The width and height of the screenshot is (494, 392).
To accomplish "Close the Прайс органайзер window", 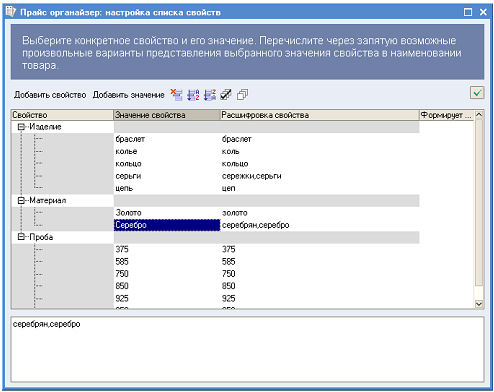I will coord(483,12).
